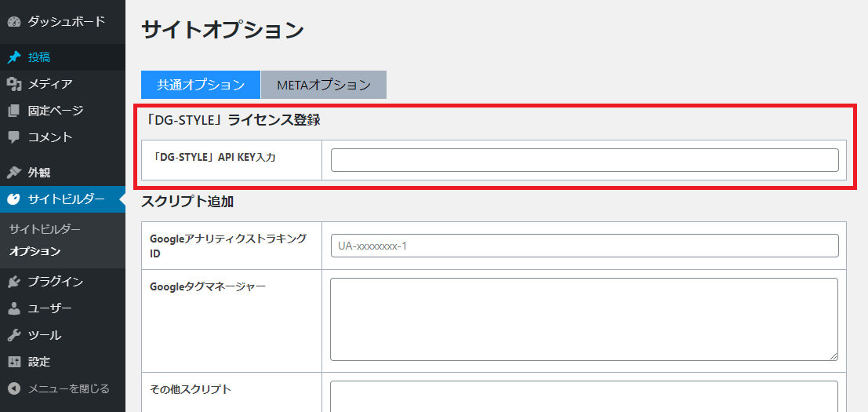Click the speech bubble icon for コメント
Viewport: 868px width, 412px height.
[x=13, y=137]
